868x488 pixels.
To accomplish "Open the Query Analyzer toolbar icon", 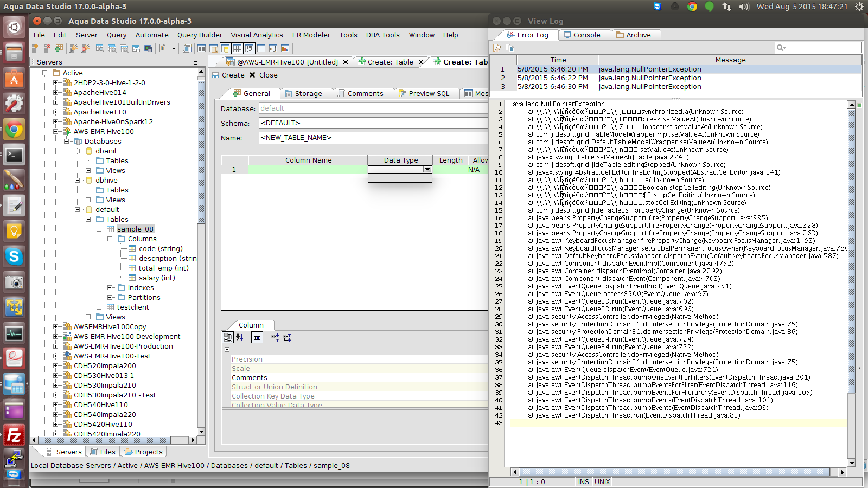I will click(100, 48).
